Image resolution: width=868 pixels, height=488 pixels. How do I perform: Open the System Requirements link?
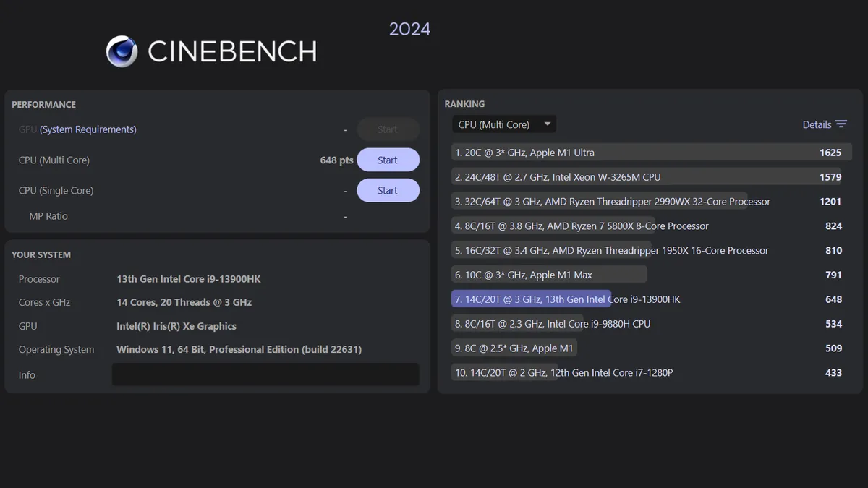pos(88,129)
